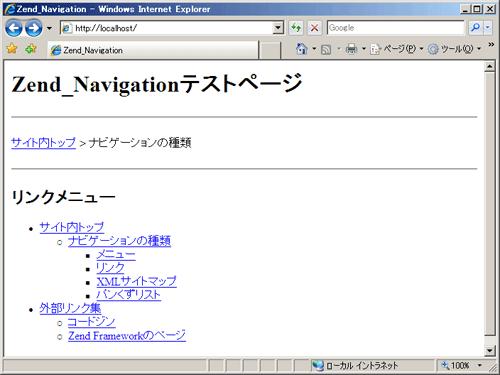Click the Print icon
The image size is (500, 375).
point(351,49)
